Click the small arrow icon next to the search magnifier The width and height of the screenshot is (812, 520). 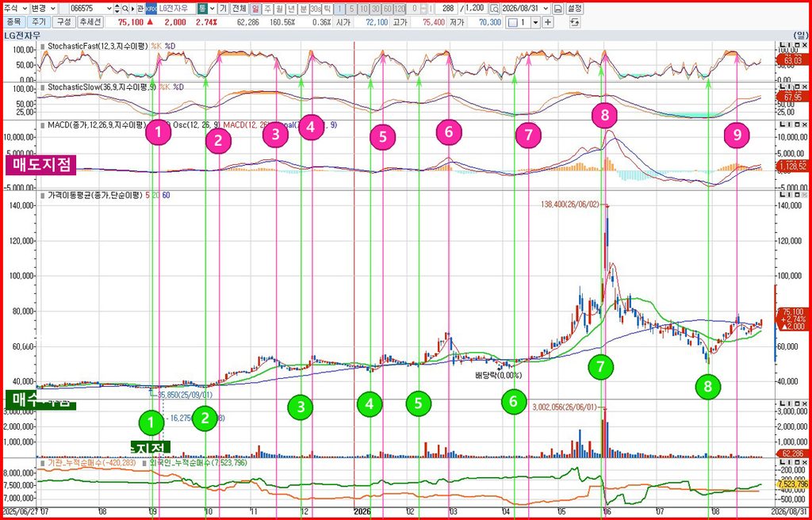tap(132, 9)
